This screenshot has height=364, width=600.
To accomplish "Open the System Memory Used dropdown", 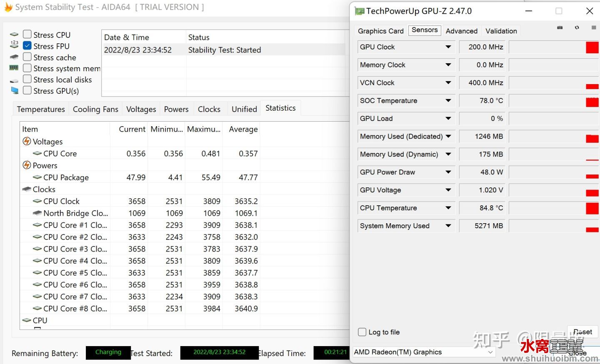I will click(x=448, y=226).
